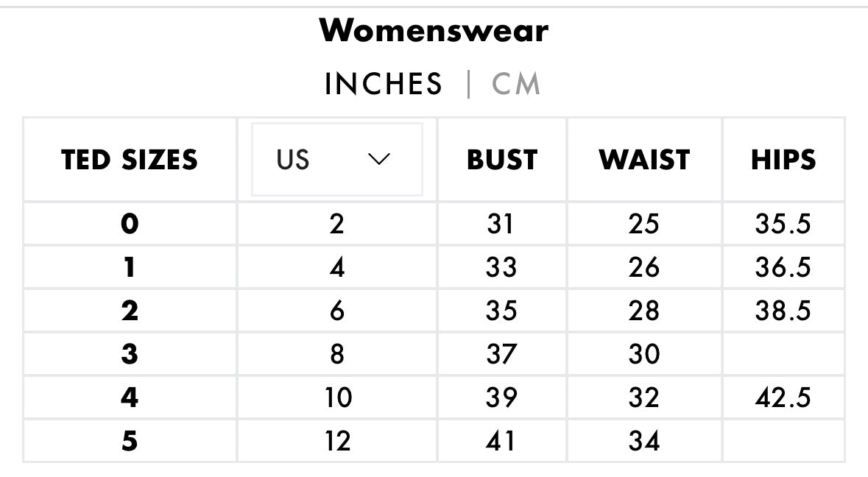Select Ted size 5 row label
The image size is (868, 477).
[130, 441]
